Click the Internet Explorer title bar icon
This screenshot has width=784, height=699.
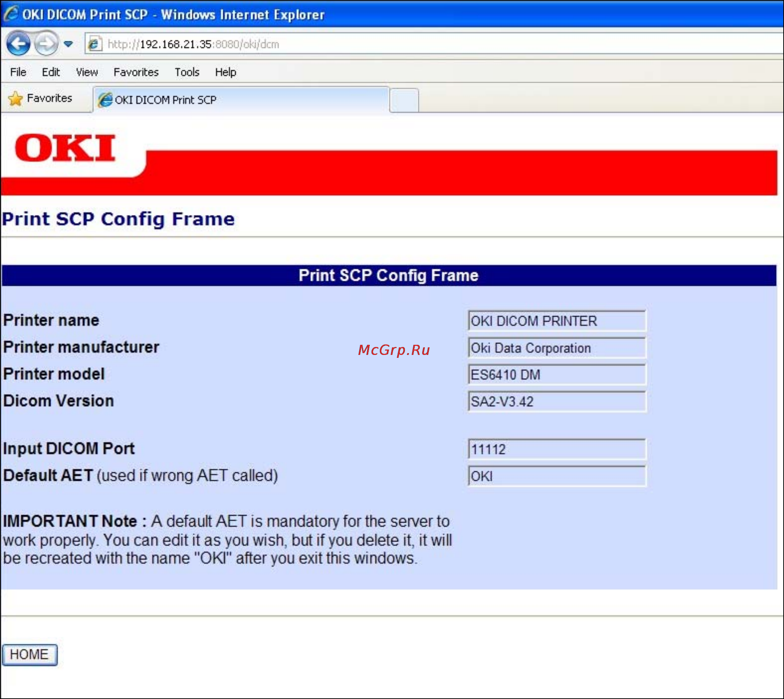pyautogui.click(x=11, y=13)
